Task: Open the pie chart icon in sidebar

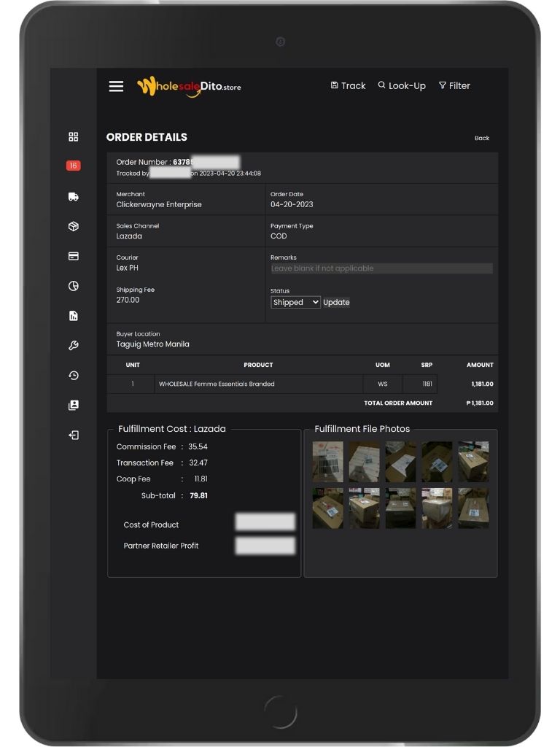Action: tap(74, 286)
